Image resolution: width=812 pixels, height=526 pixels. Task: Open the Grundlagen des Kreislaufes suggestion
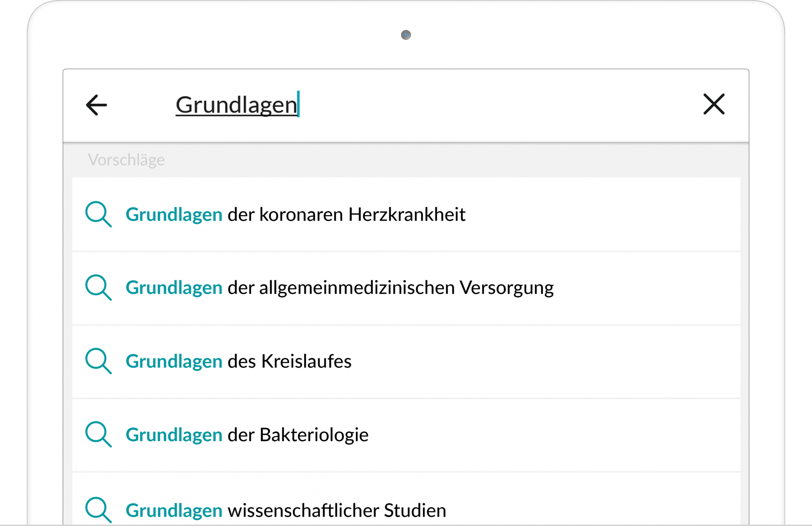pos(406,361)
